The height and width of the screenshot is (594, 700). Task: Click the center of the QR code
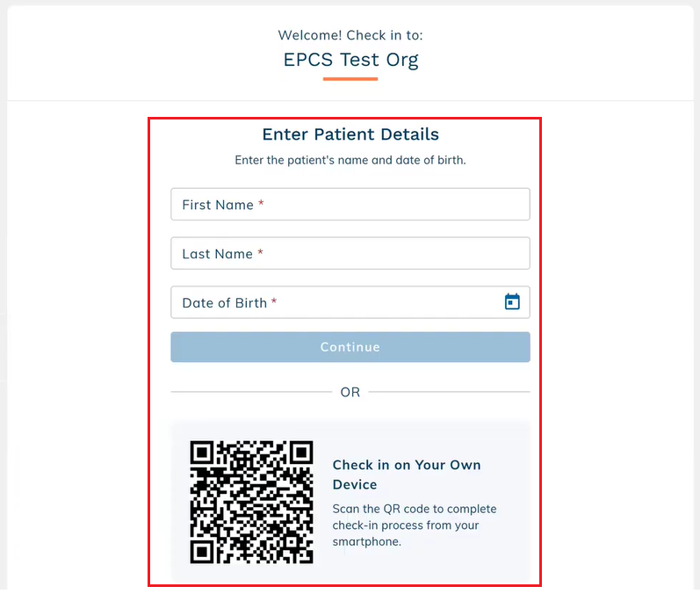(251, 502)
